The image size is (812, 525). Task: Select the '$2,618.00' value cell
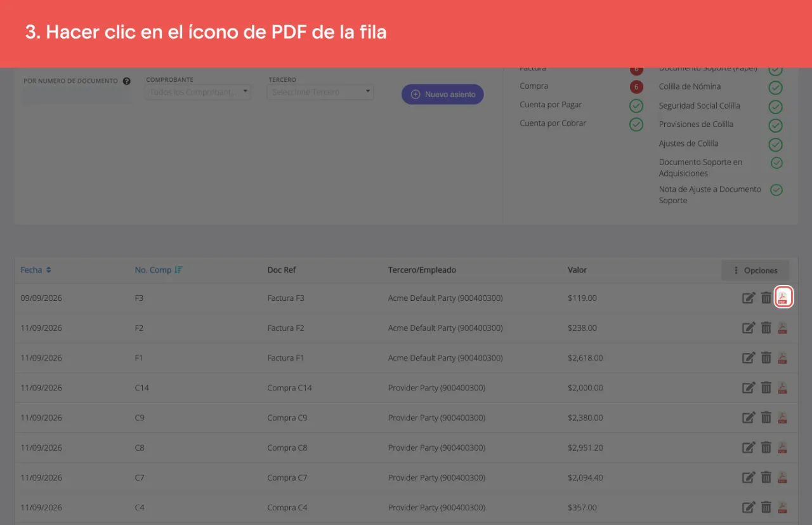(x=586, y=358)
